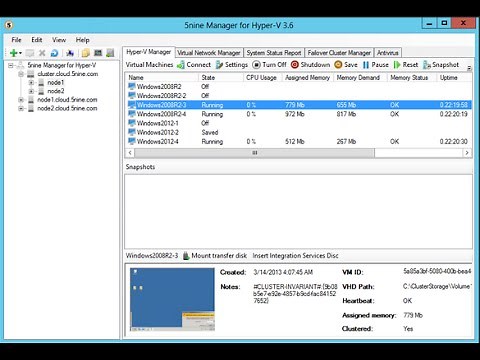Open the Failover Cluster Manager tab

[339, 53]
